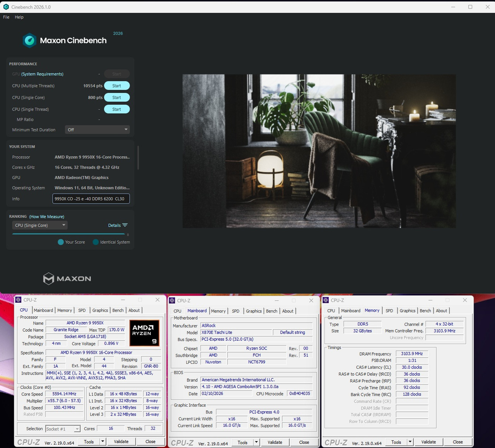This screenshot has height=448, width=495.
Task: Click Close button in CPU-Z CPU window
Action: tap(150, 441)
